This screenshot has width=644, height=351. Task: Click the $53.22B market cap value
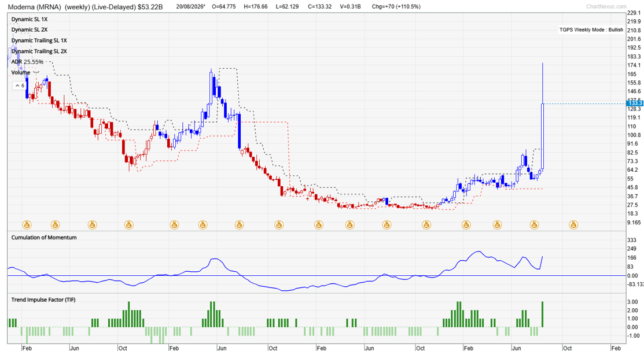150,6
